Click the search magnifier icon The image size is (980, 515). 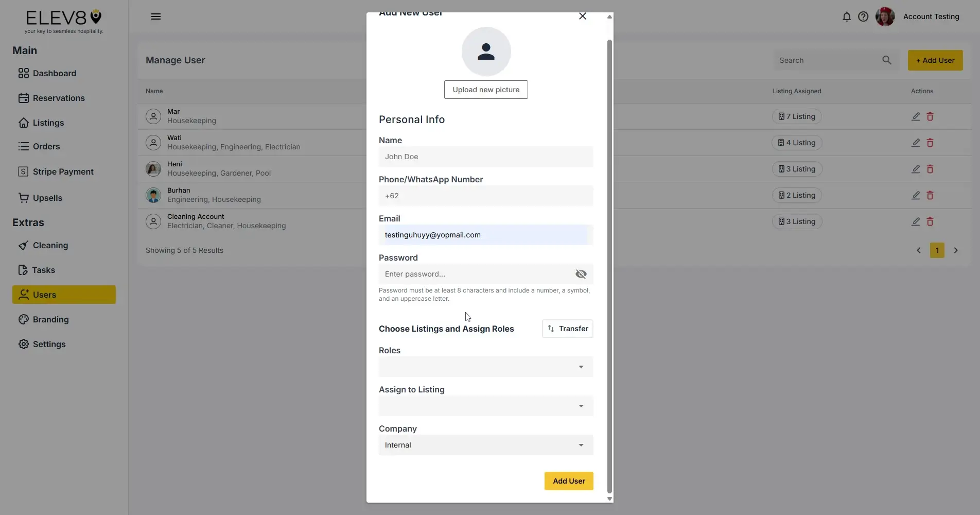tap(886, 60)
